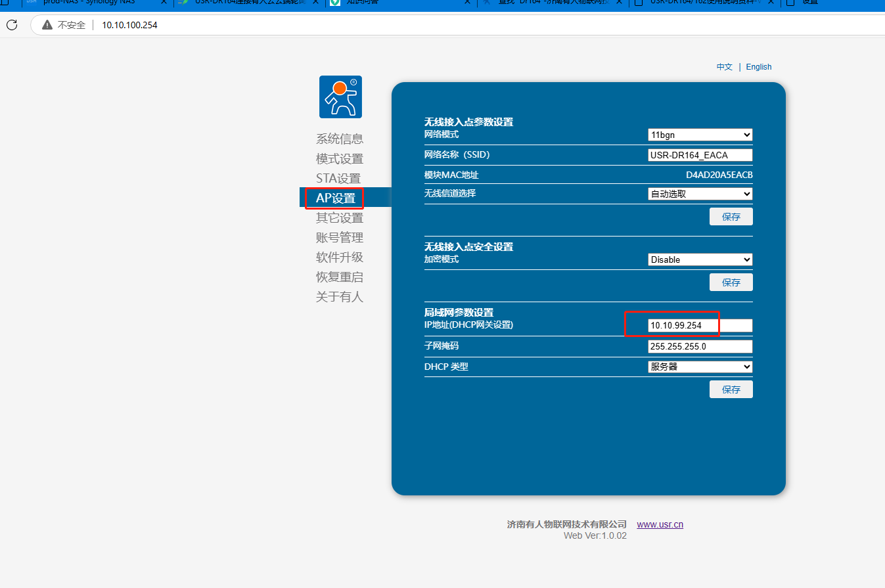Viewport: 885px width, 588px height.
Task: Open the network mode 11bgn dropdown
Action: coord(700,135)
